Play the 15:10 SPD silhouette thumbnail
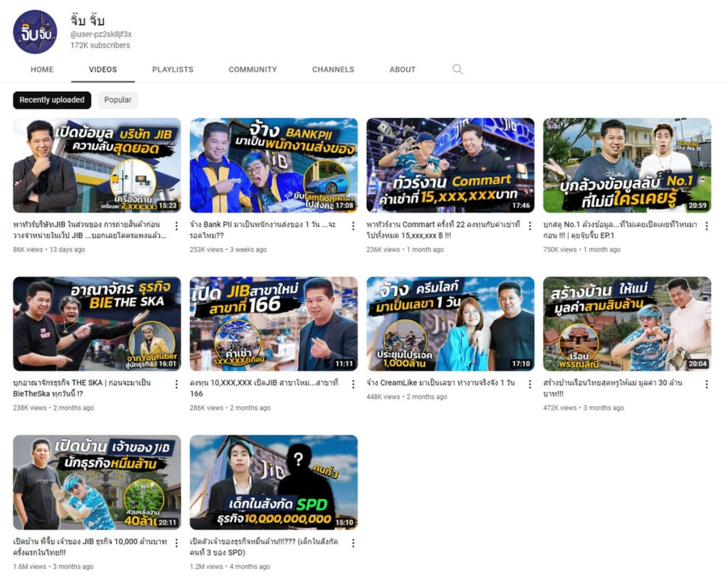The height and width of the screenshot is (581, 728). point(274,483)
